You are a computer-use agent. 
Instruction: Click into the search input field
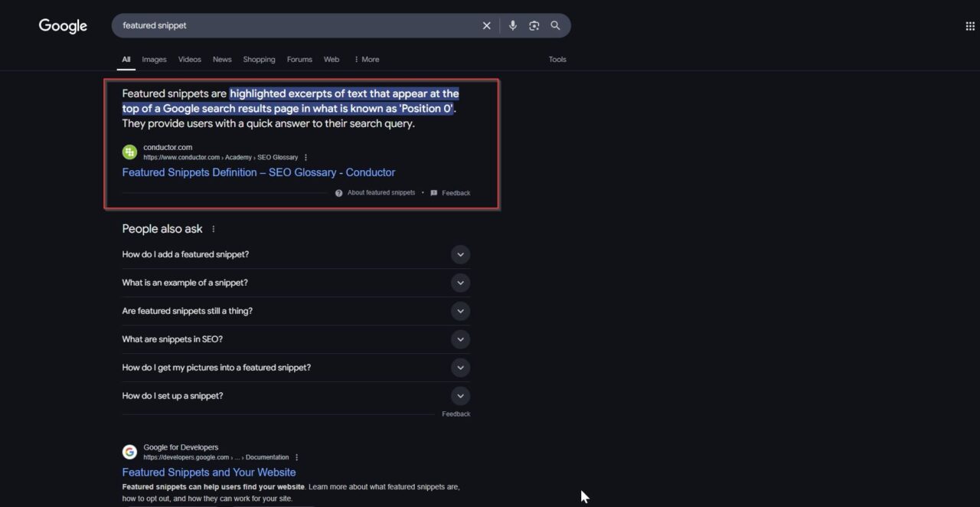(x=291, y=26)
